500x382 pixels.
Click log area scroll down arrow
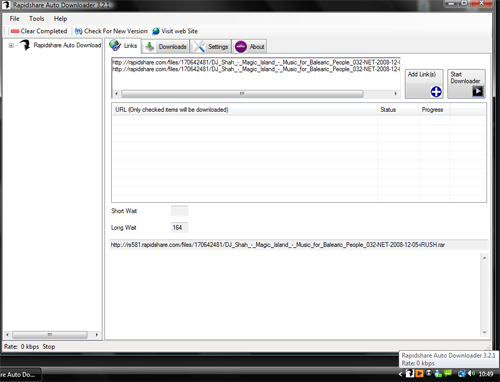[x=484, y=332]
